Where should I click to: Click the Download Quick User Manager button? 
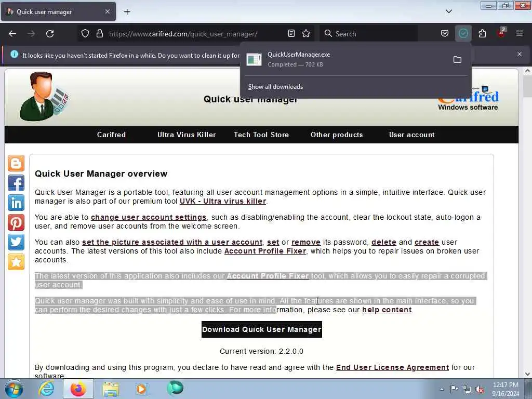(262, 329)
